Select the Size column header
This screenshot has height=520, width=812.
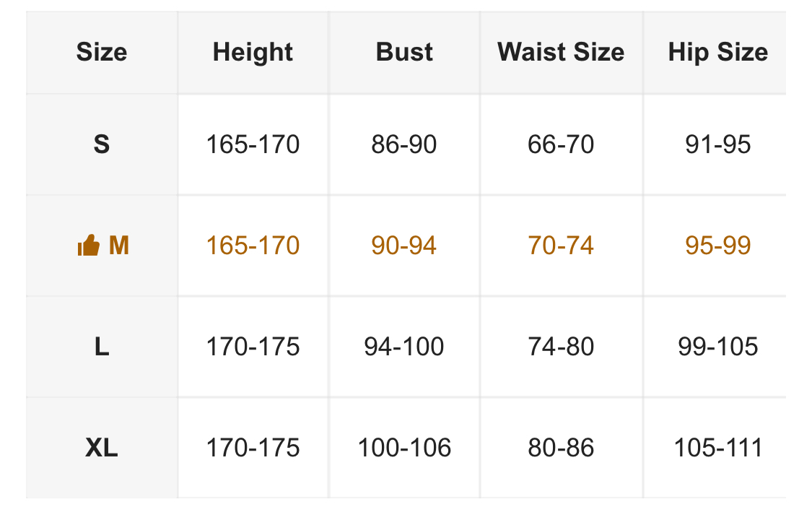point(102,52)
